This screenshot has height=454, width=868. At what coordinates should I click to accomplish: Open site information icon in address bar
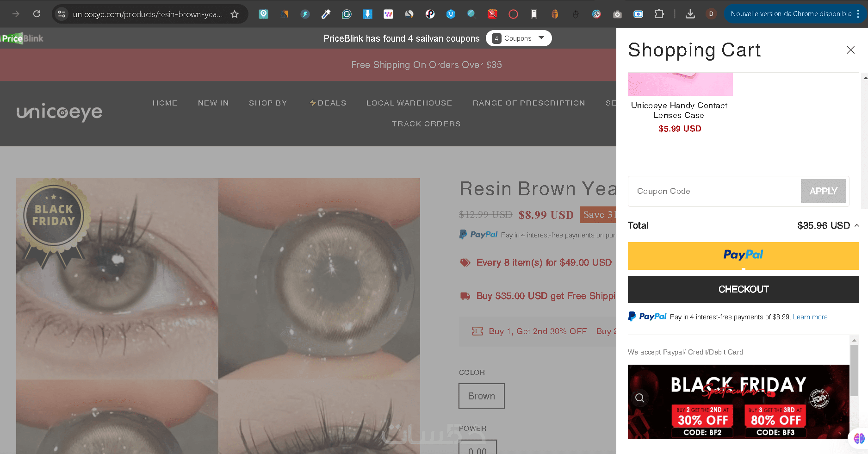(62, 14)
